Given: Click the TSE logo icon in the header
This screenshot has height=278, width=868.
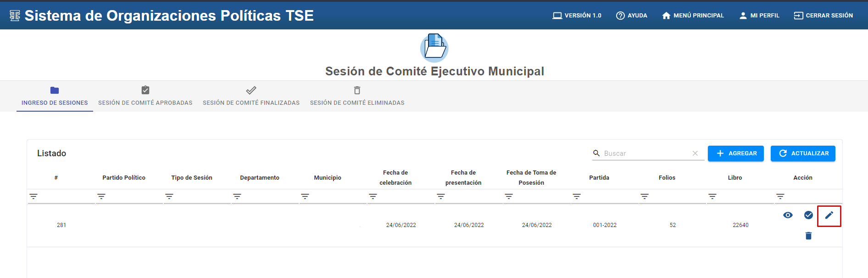Looking at the screenshot, I should (x=15, y=16).
